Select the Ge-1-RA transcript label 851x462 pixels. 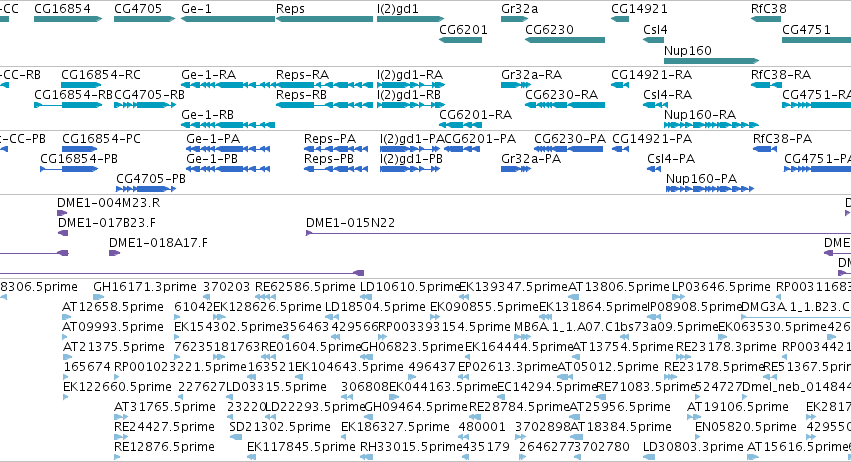pos(208,75)
